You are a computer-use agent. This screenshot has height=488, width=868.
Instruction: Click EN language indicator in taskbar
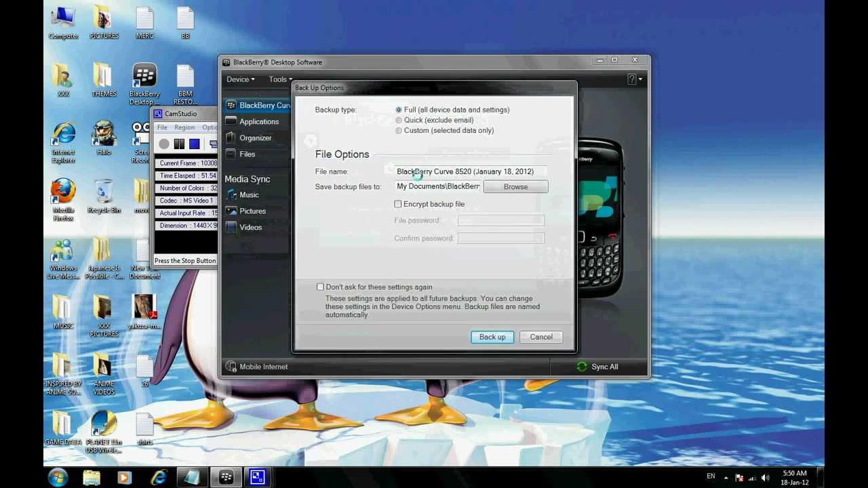[x=711, y=476]
